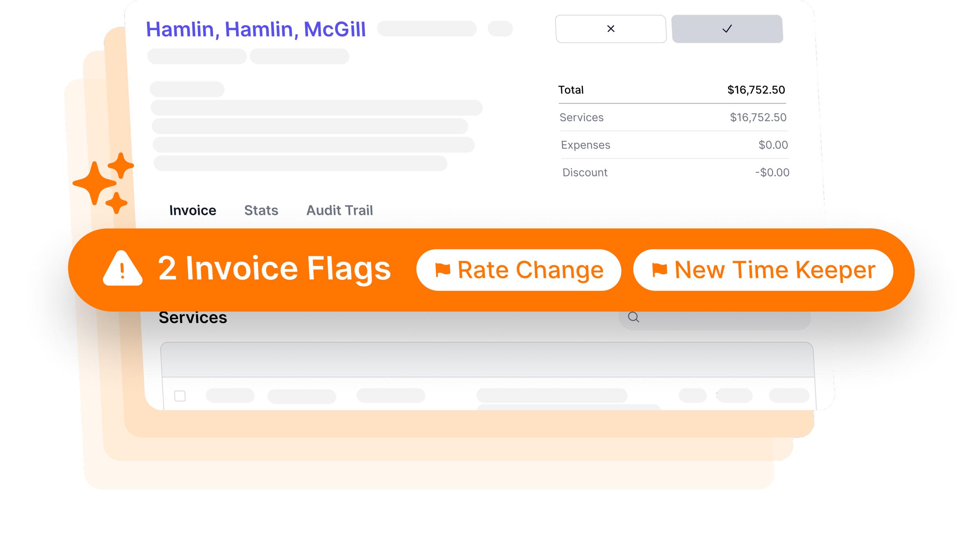The height and width of the screenshot is (557, 980).
Task: Switch to the Stats tab
Action: (261, 210)
